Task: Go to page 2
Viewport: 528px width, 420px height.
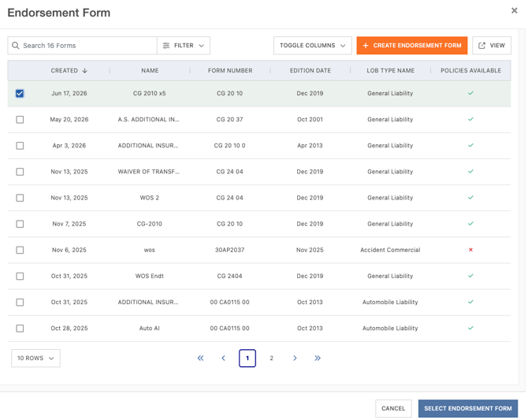Action: [271, 358]
